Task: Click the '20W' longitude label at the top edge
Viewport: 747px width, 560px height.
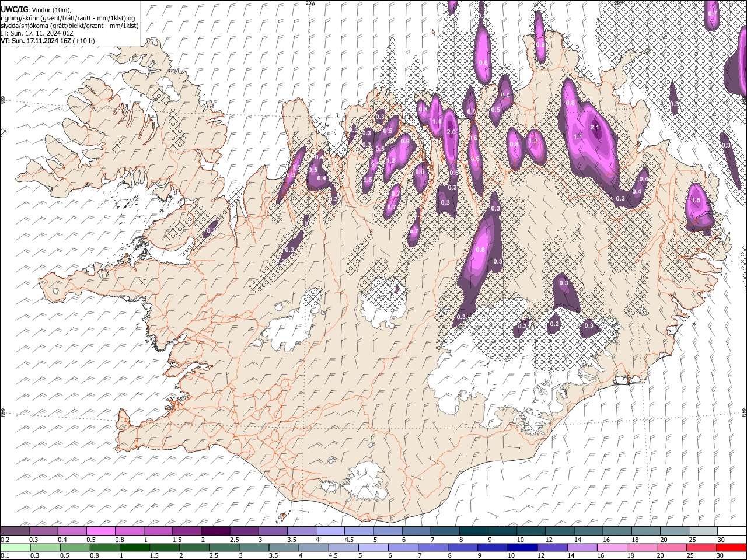Action: point(310,3)
